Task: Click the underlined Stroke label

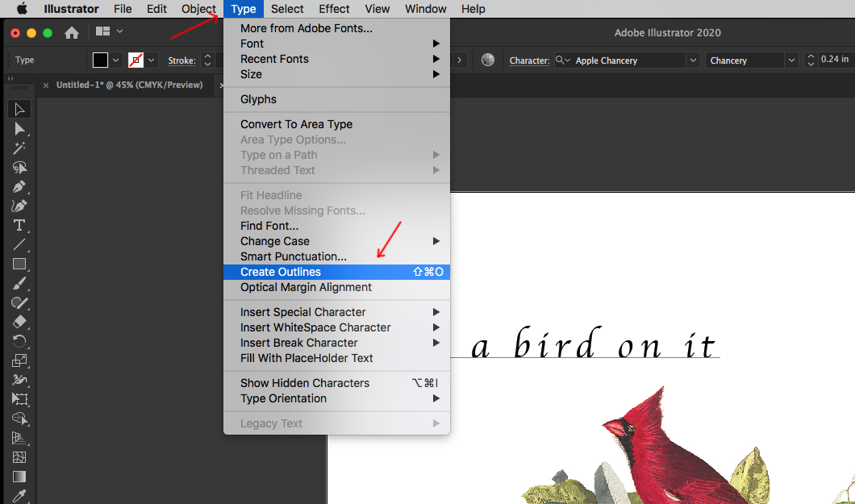Action: [181, 60]
